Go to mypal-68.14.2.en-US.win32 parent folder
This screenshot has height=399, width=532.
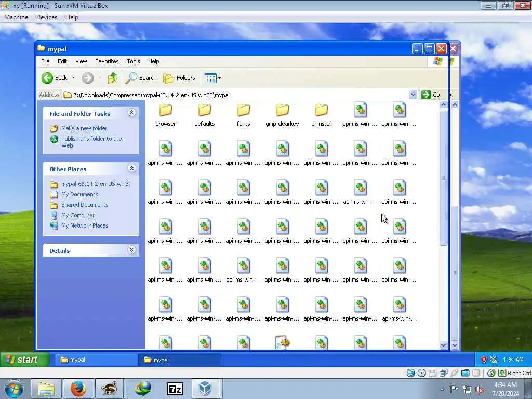(x=96, y=184)
